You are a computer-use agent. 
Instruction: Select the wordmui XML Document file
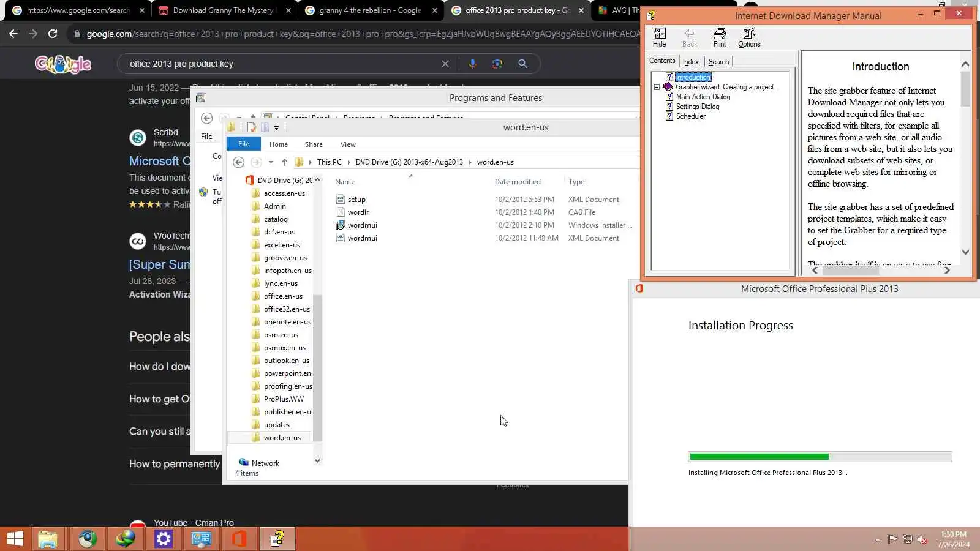click(363, 238)
